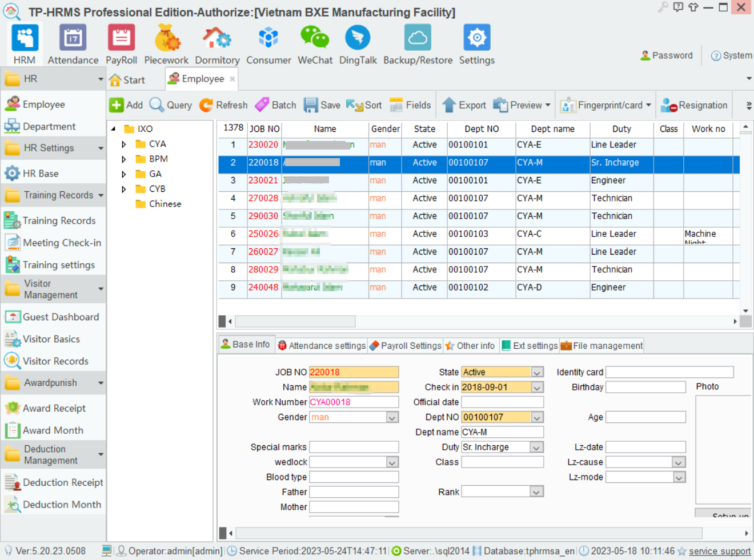Image resolution: width=754 pixels, height=560 pixels.
Task: Open Meeting Check-in
Action: point(53,243)
